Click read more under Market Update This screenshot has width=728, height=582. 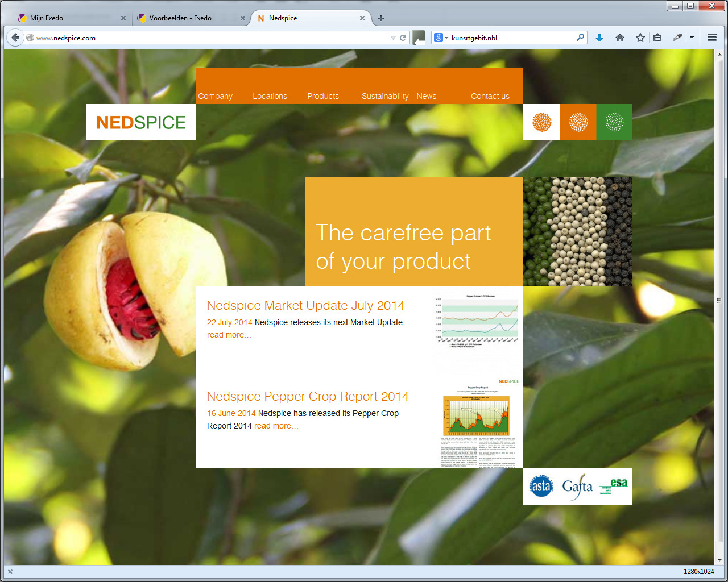tap(229, 335)
